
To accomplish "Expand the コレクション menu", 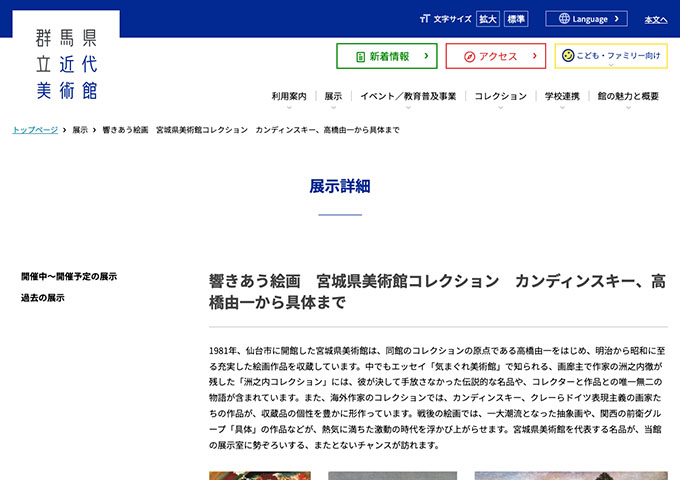I will coord(500,97).
